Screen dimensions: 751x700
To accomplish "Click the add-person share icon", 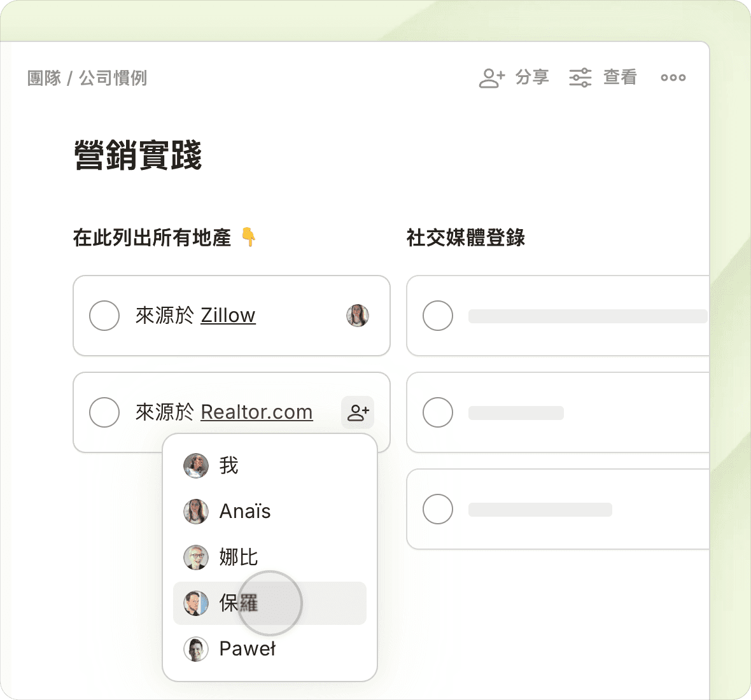I will pyautogui.click(x=491, y=78).
